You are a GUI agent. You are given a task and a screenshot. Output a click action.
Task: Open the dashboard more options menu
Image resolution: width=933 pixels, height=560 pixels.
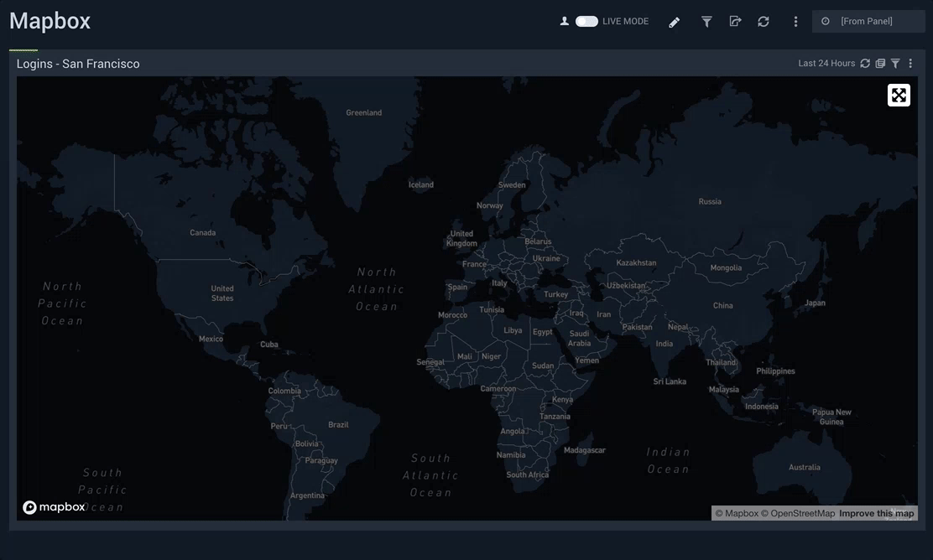point(795,22)
